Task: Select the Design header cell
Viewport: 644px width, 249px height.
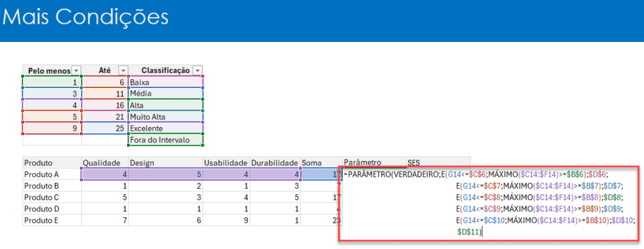Action: pyautogui.click(x=166, y=163)
